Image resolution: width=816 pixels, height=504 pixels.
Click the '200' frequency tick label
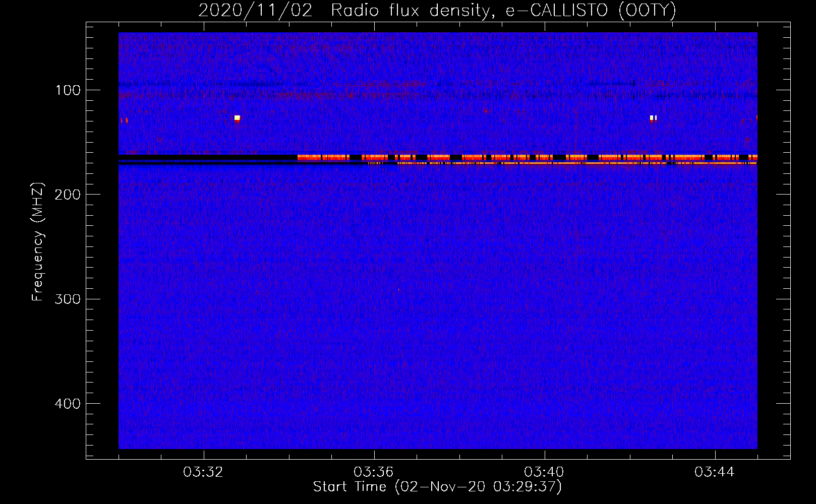(68, 195)
